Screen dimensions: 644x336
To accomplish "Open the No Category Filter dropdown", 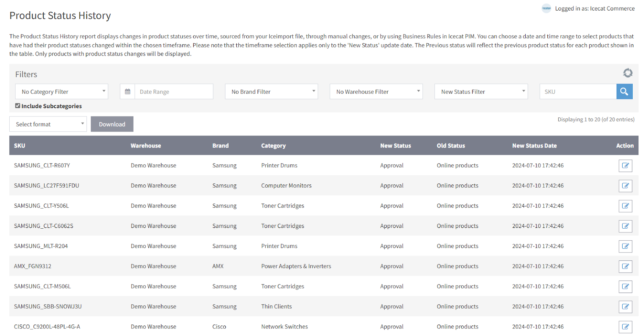I will point(62,92).
